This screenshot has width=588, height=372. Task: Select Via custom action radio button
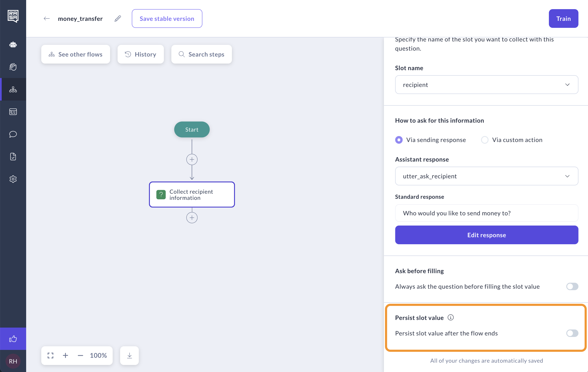pyautogui.click(x=484, y=140)
